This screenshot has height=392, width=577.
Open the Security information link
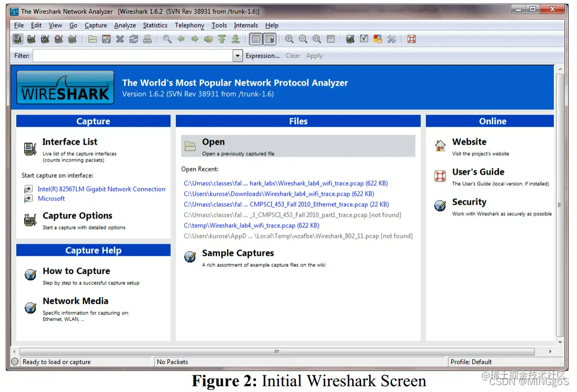click(x=469, y=202)
